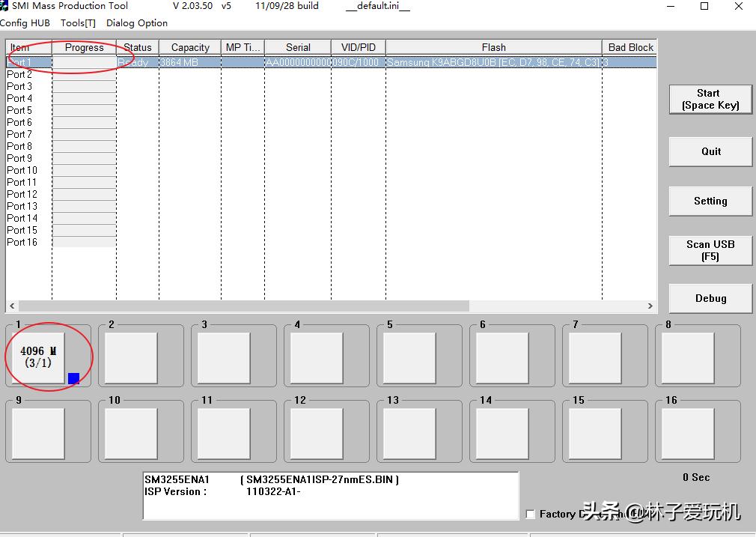Click the Debug button
This screenshot has height=537, width=756.
[x=710, y=298]
